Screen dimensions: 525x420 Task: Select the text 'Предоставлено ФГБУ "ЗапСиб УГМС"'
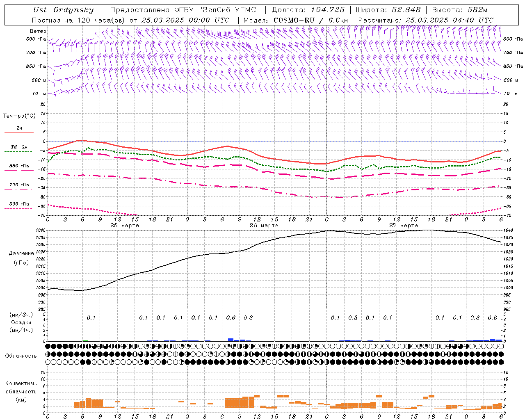(x=185, y=10)
